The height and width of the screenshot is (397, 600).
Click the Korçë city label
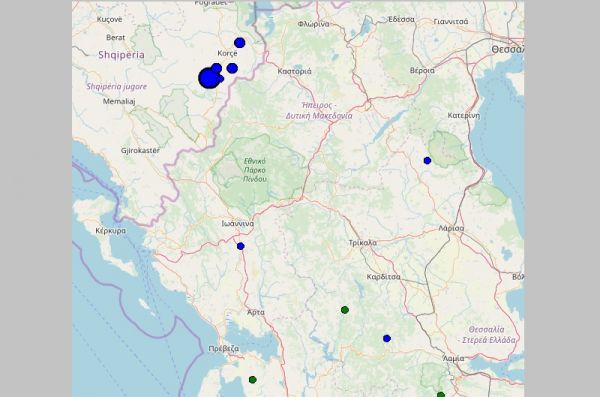(227, 53)
